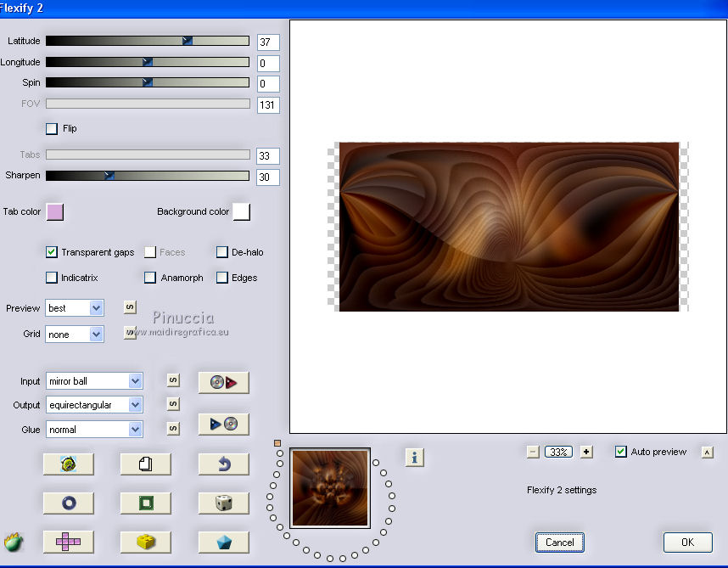Image resolution: width=728 pixels, height=568 pixels.
Task: Click the Latitude value field
Action: tap(268, 42)
